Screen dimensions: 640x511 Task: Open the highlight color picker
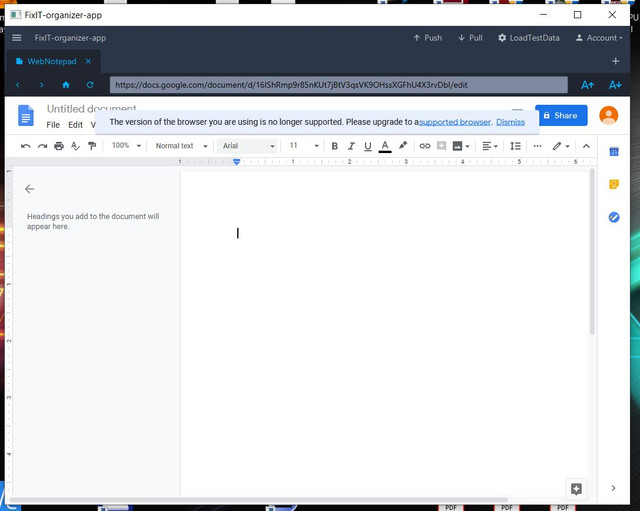tap(403, 146)
